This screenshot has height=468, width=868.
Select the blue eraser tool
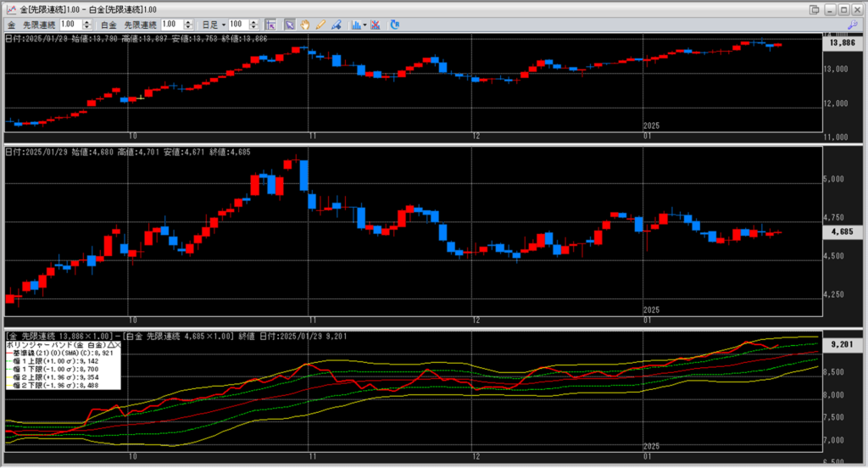[337, 25]
